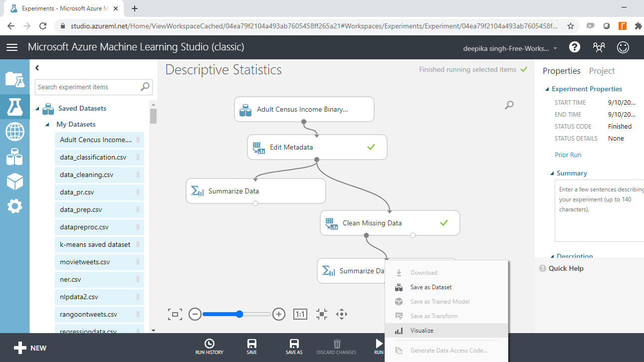Screen dimensions: 644x362
Task: Select rangoontweets.csv dataset
Action: (x=99, y=315)
